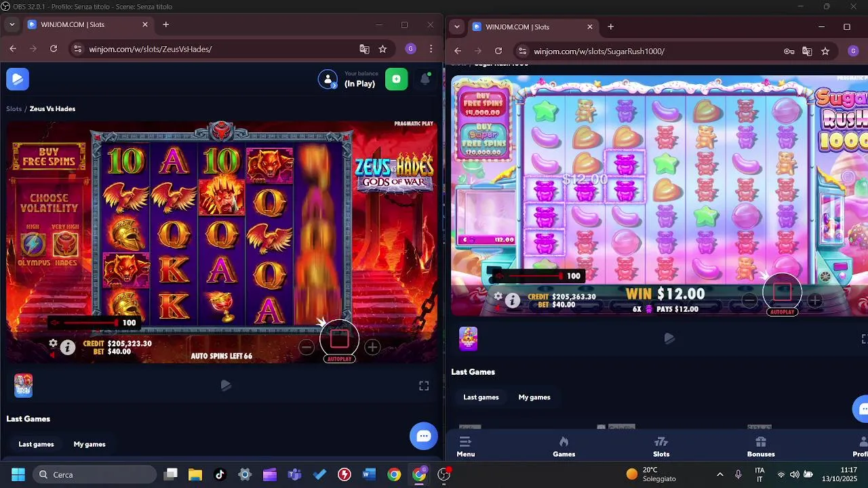Open Chrome menu three dots in left browser
The width and height of the screenshot is (868, 488).
click(x=431, y=49)
